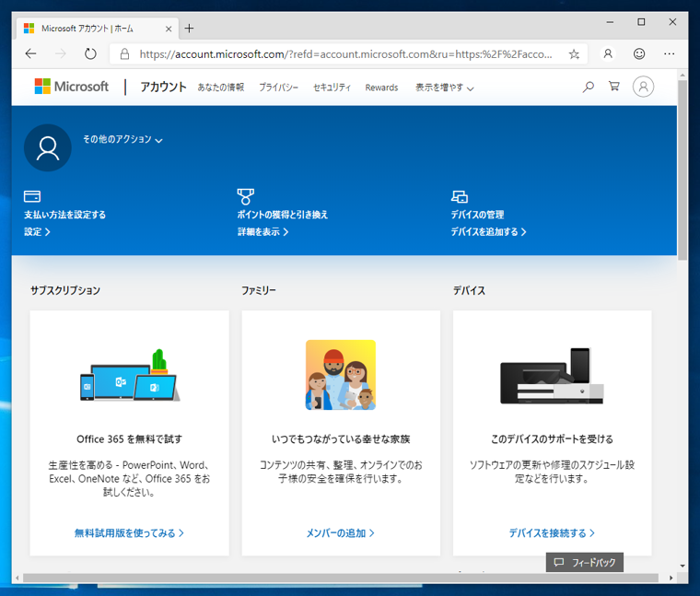700x596 pixels.
Task: Expand 表示を増やす menu
Action: (444, 88)
